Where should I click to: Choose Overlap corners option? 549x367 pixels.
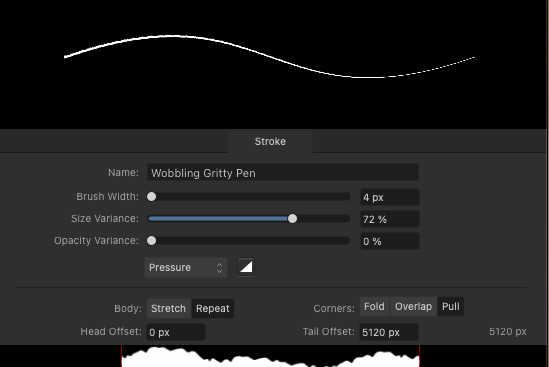coord(413,306)
